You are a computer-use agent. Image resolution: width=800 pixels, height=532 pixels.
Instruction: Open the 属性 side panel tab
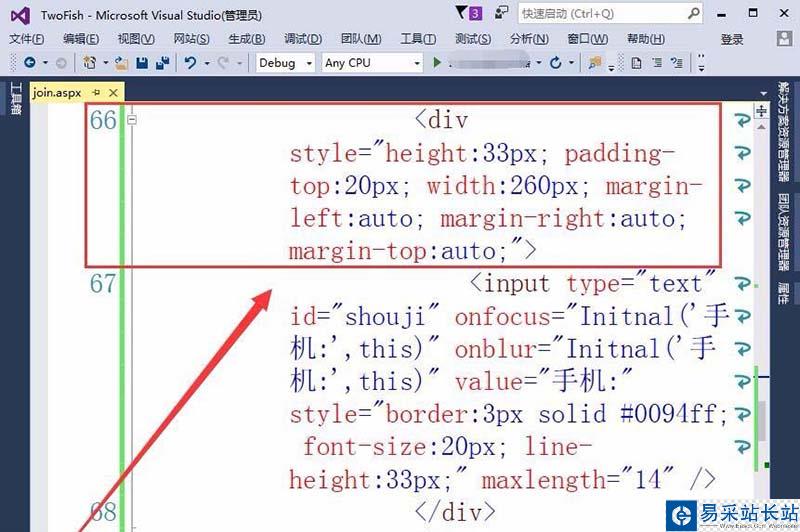pos(783,293)
